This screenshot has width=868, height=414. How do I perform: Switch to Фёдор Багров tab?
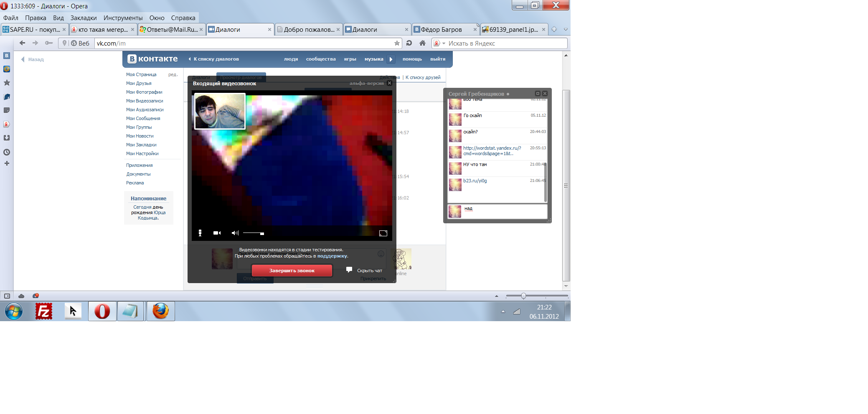click(x=445, y=29)
